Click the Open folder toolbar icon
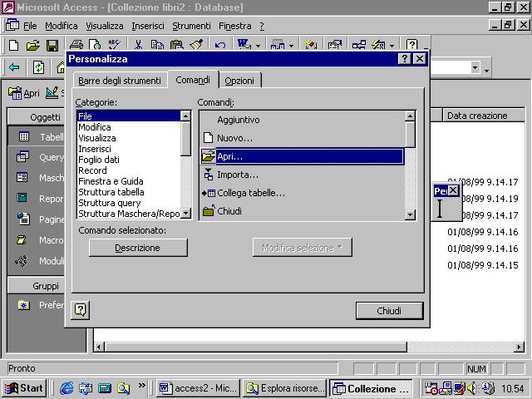This screenshot has height=399, width=532. tap(33, 45)
